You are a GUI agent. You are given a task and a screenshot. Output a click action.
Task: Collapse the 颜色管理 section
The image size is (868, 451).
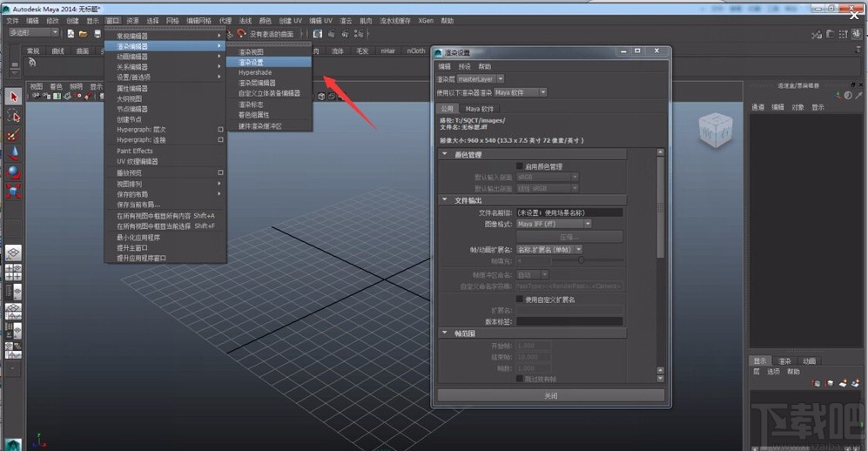[x=445, y=154]
